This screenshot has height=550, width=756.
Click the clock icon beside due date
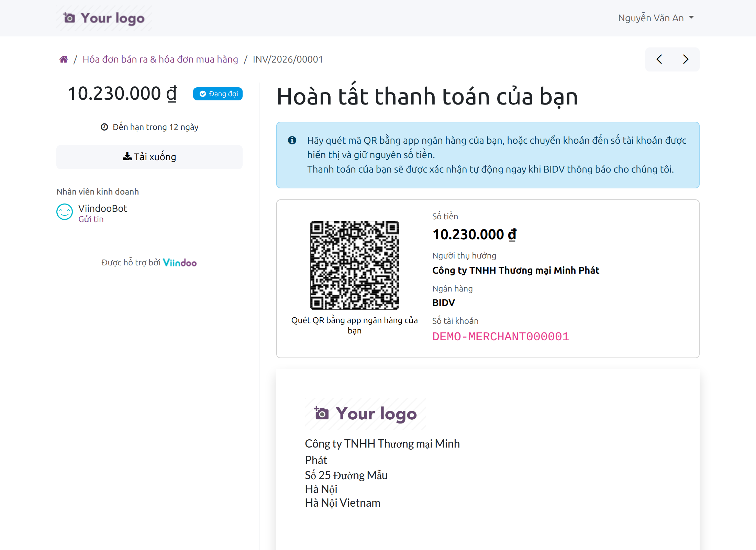pyautogui.click(x=104, y=127)
